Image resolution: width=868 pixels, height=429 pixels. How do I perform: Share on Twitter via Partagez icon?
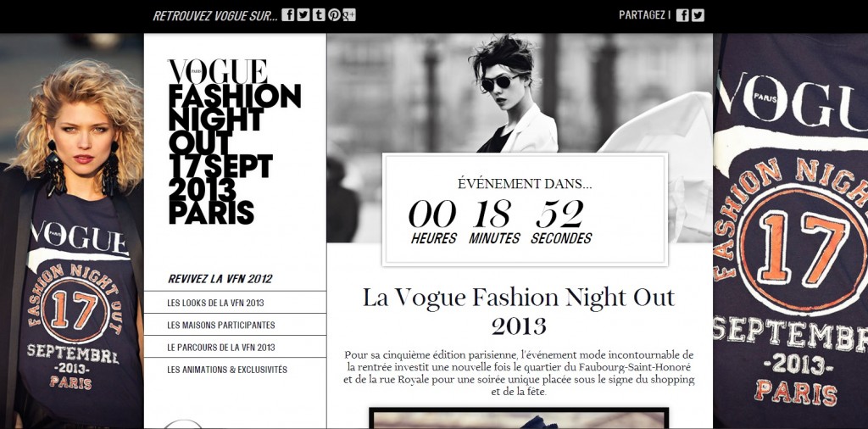point(698,15)
